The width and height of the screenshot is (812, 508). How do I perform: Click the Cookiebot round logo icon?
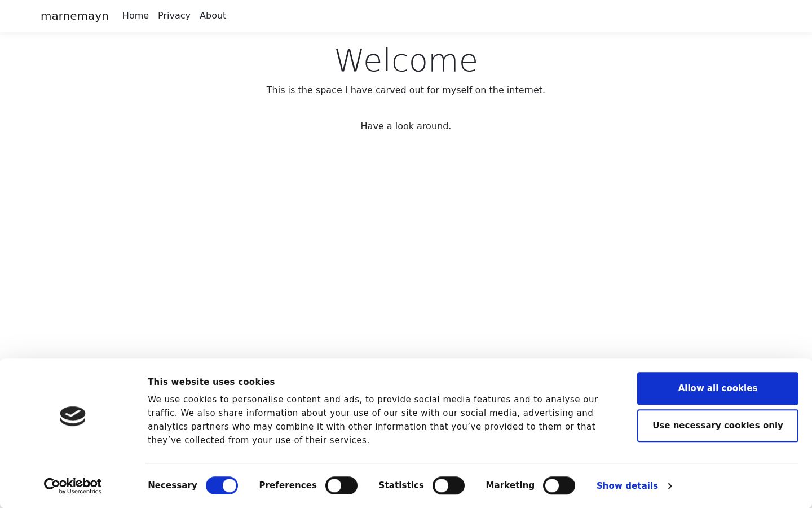coord(73,416)
